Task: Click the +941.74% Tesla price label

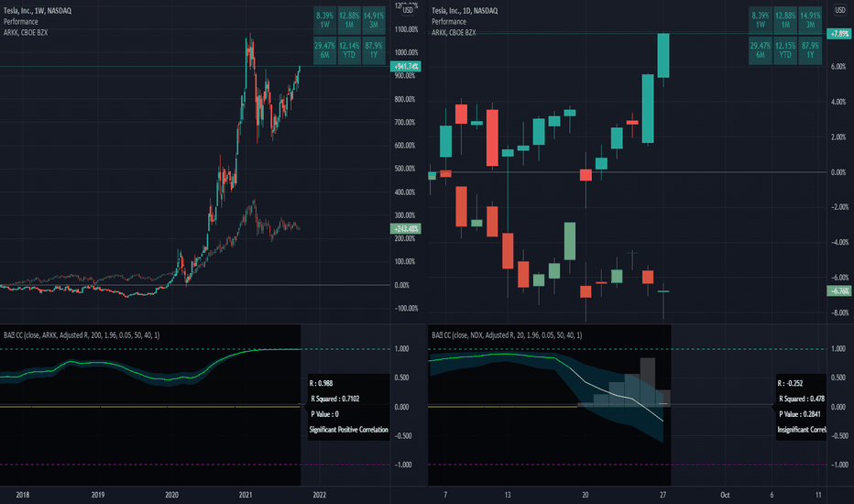Action: (406, 67)
